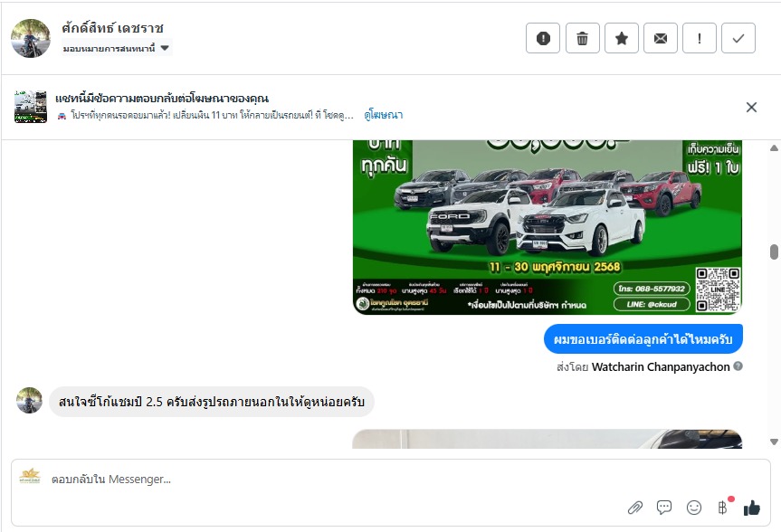
Task: Mark conversation as spam with exclamation circle icon
Action: [x=543, y=38]
